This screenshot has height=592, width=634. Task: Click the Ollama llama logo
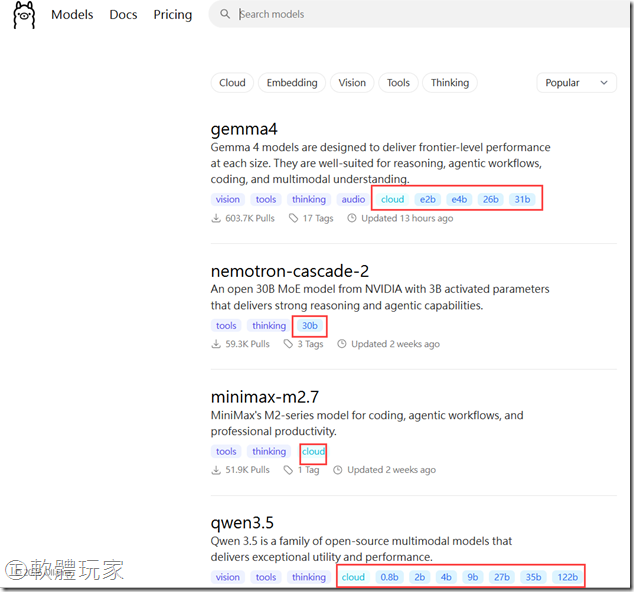pyautogui.click(x=24, y=15)
